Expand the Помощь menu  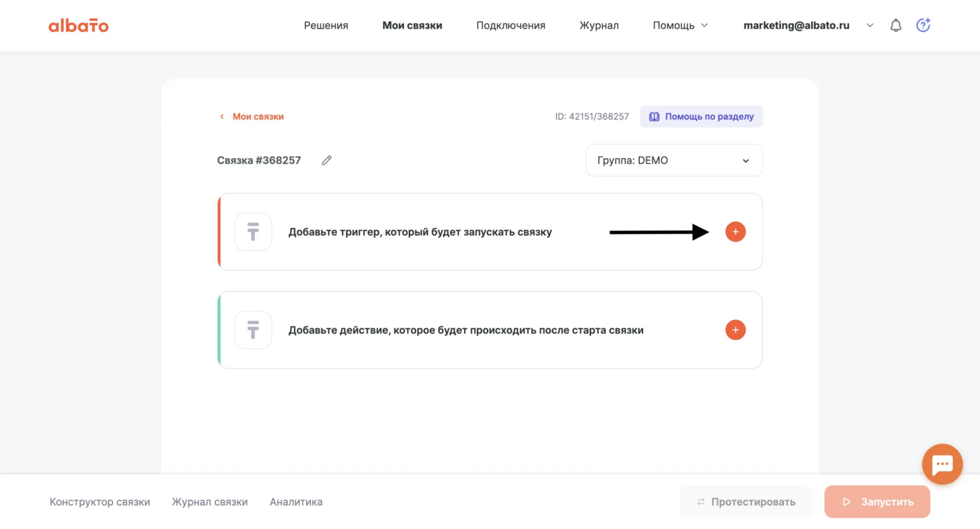click(680, 25)
